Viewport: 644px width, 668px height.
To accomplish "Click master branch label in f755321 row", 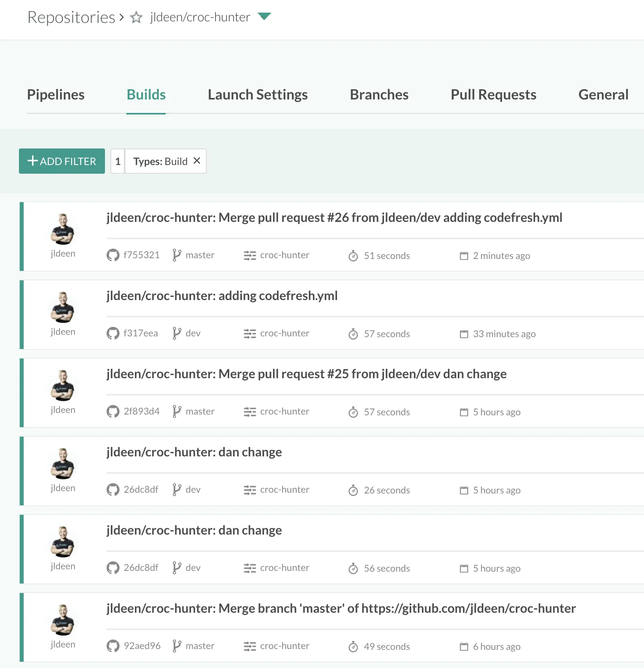I will click(200, 255).
